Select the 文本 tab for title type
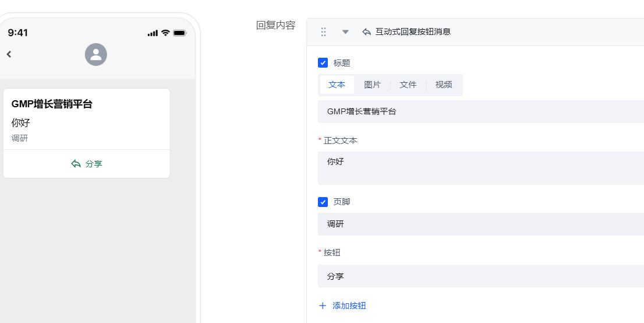644x323 pixels. pos(337,85)
